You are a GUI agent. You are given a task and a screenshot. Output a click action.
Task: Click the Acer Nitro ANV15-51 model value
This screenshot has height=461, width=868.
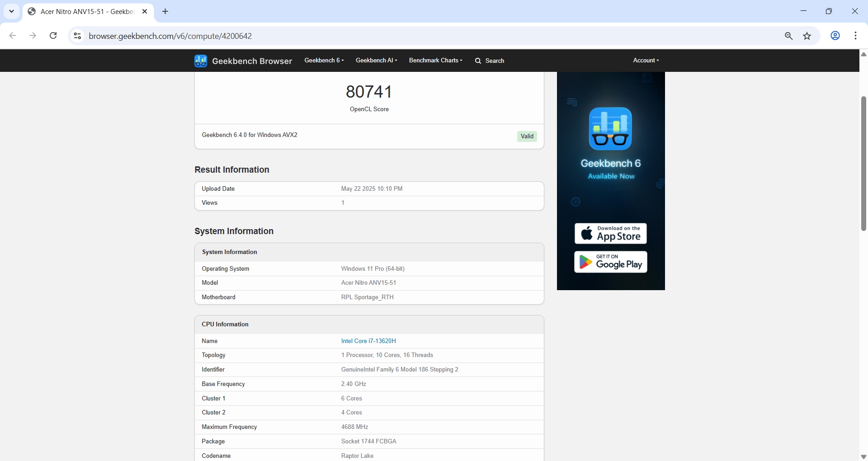368,283
